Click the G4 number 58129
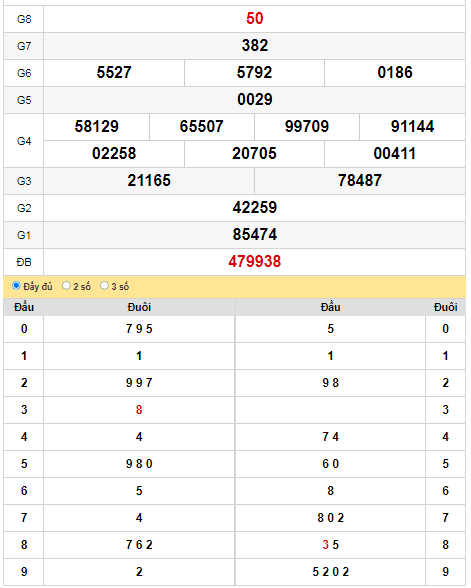The height and width of the screenshot is (588, 471). pos(96,126)
